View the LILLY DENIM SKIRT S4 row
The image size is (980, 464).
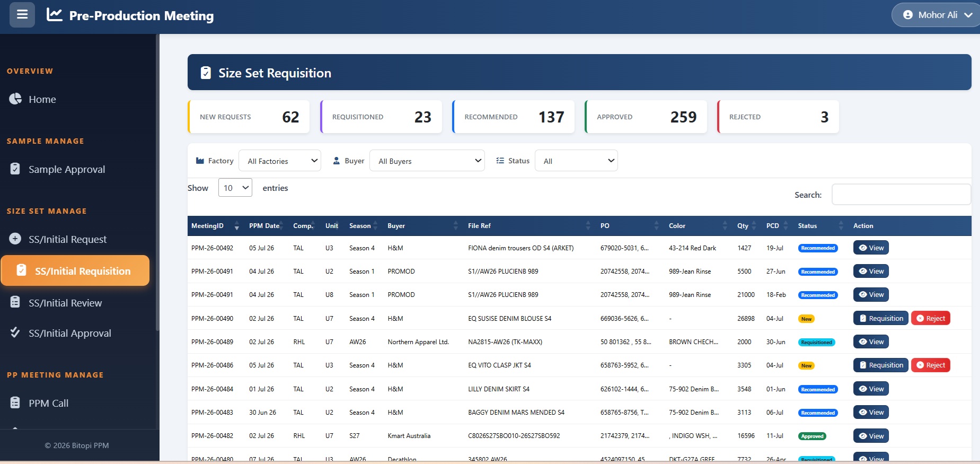(x=871, y=389)
